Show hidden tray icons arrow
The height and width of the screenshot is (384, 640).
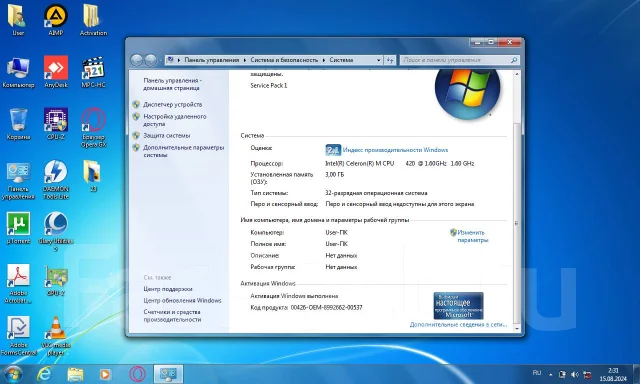551,374
